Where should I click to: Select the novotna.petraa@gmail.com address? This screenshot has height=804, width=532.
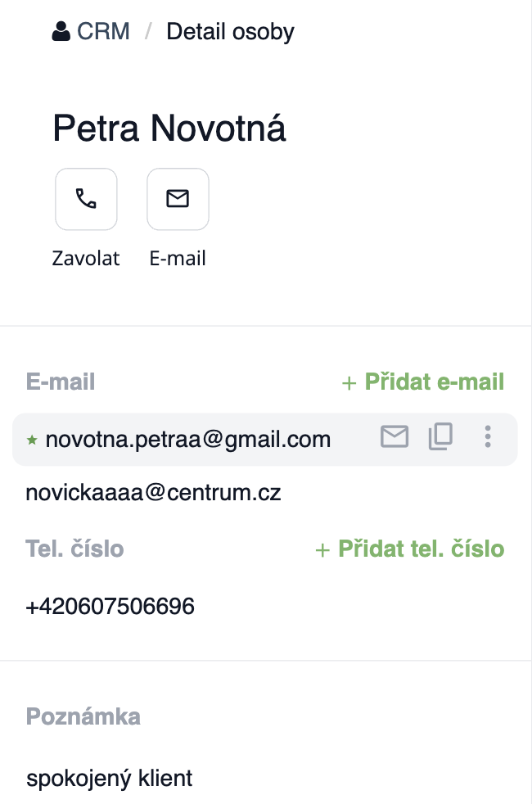[x=188, y=439]
